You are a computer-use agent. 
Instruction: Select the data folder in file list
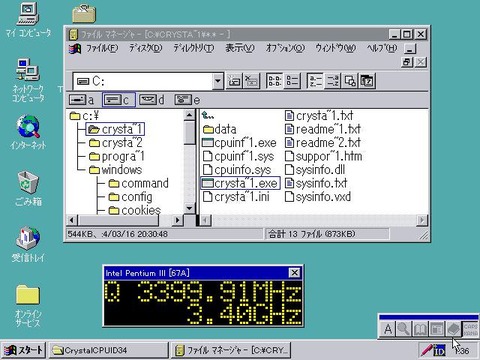pos(220,129)
